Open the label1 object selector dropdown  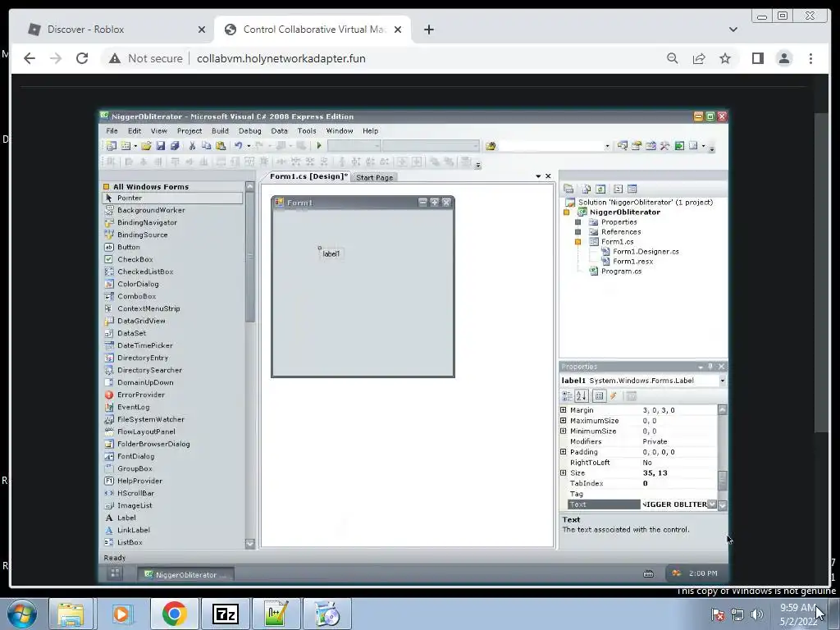coord(722,381)
